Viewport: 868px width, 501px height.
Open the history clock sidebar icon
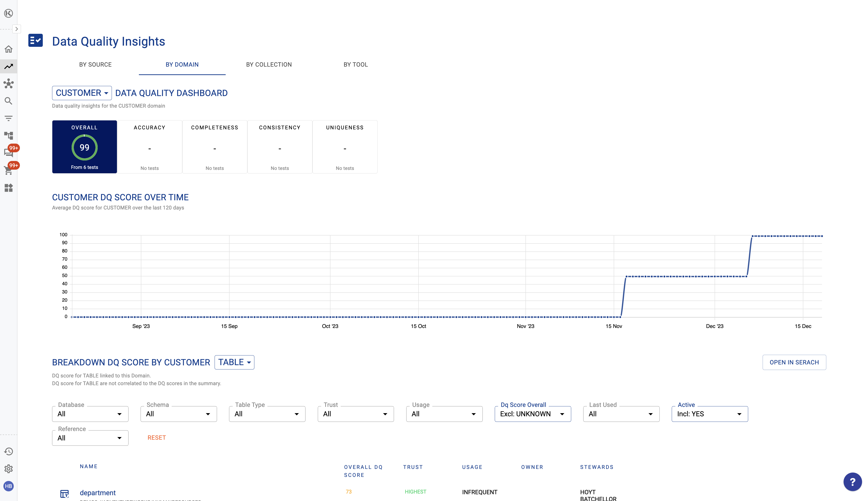[x=9, y=451]
